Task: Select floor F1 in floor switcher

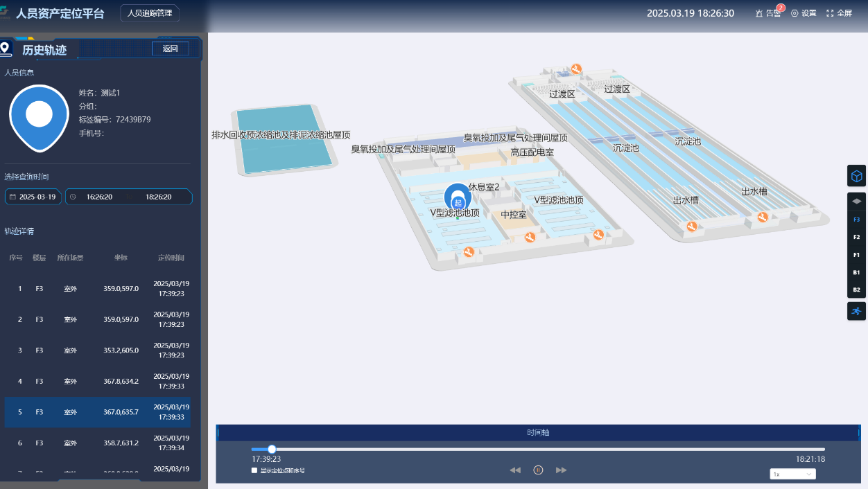Action: click(857, 255)
